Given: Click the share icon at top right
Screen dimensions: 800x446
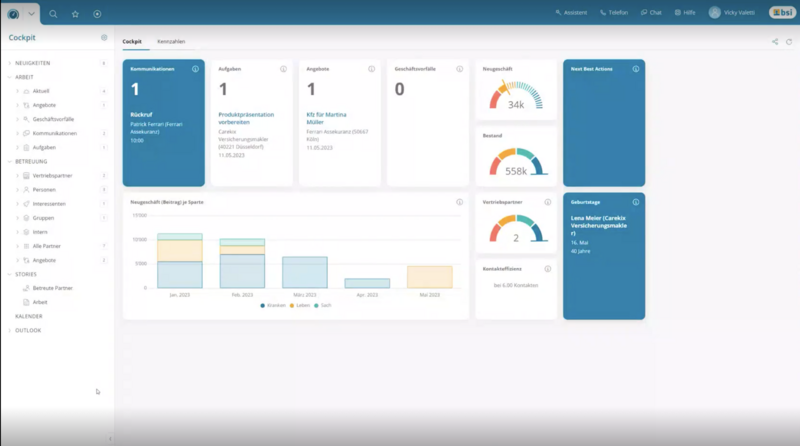Looking at the screenshot, I should (775, 42).
